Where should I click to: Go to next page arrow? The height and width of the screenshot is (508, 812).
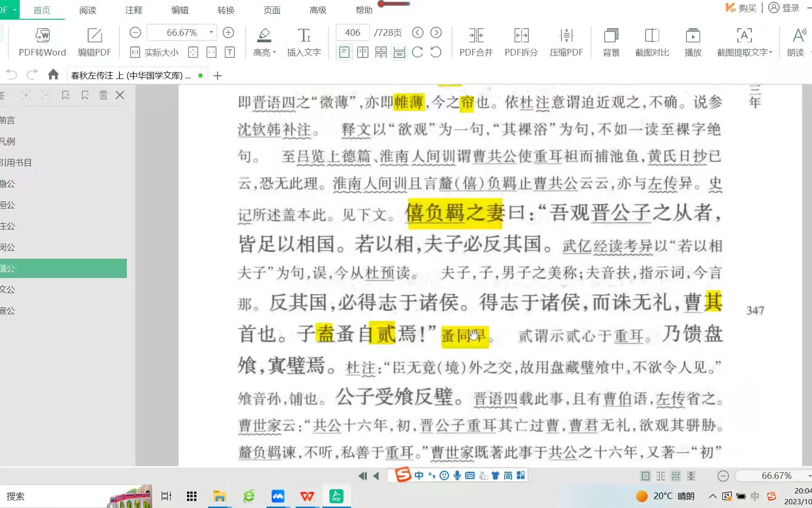tap(436, 32)
